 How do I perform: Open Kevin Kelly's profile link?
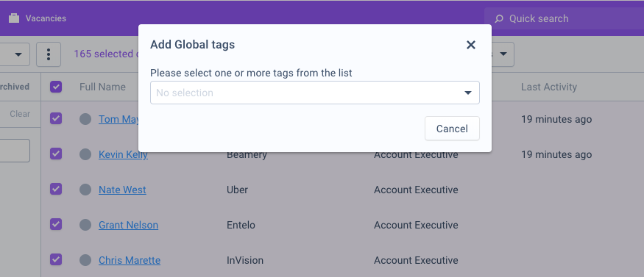123,155
